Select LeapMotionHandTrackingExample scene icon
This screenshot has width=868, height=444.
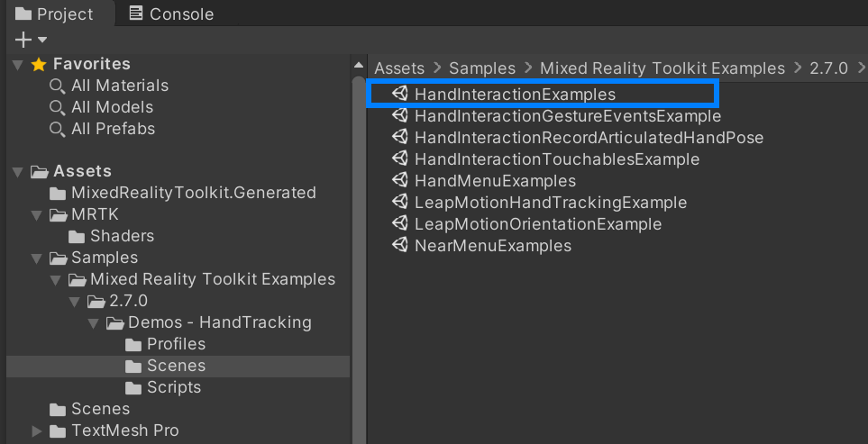[x=399, y=202]
